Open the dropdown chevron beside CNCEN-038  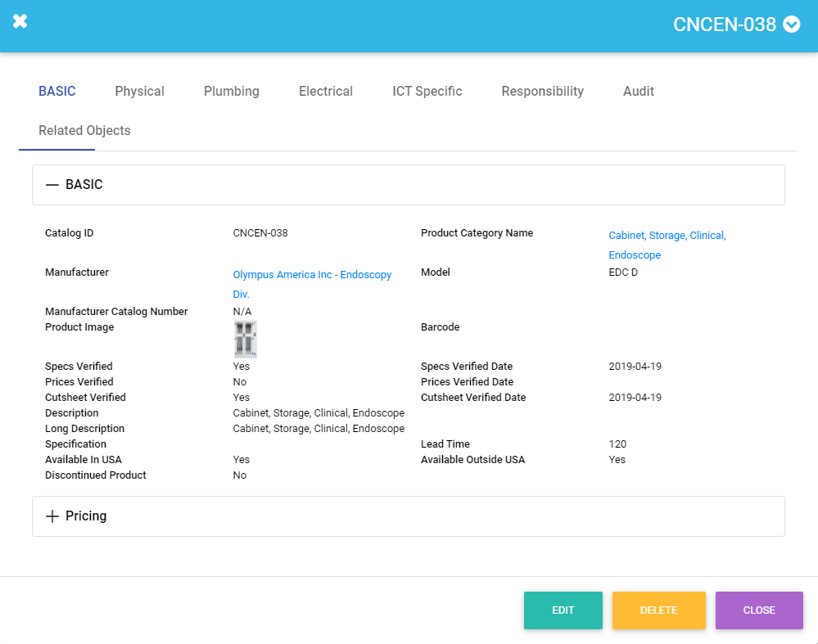pos(791,25)
